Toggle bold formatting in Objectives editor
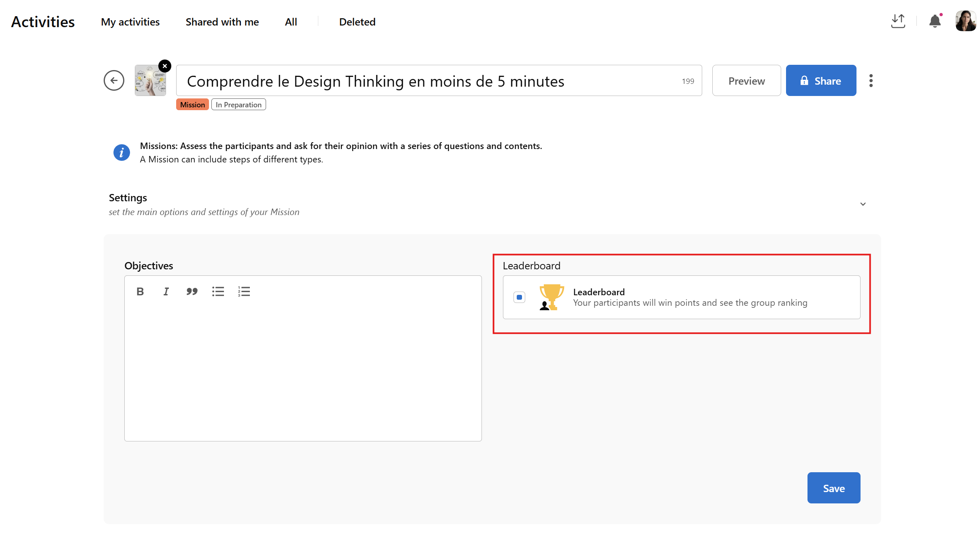Screen dimensions: 980x535 click(140, 292)
